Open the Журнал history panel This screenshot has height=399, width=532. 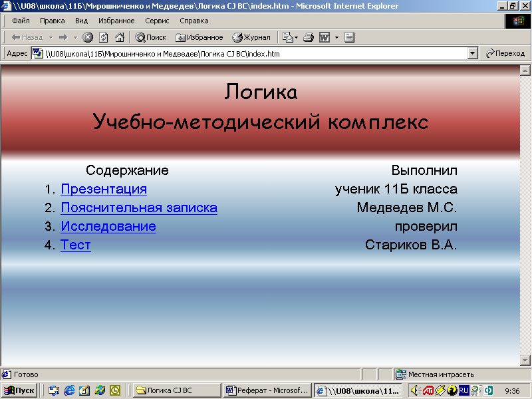point(251,37)
